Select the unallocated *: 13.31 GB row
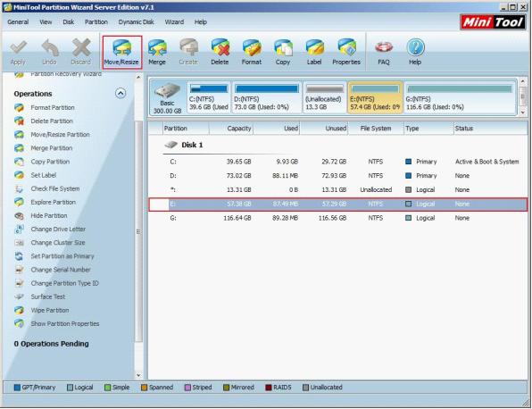 [338, 189]
